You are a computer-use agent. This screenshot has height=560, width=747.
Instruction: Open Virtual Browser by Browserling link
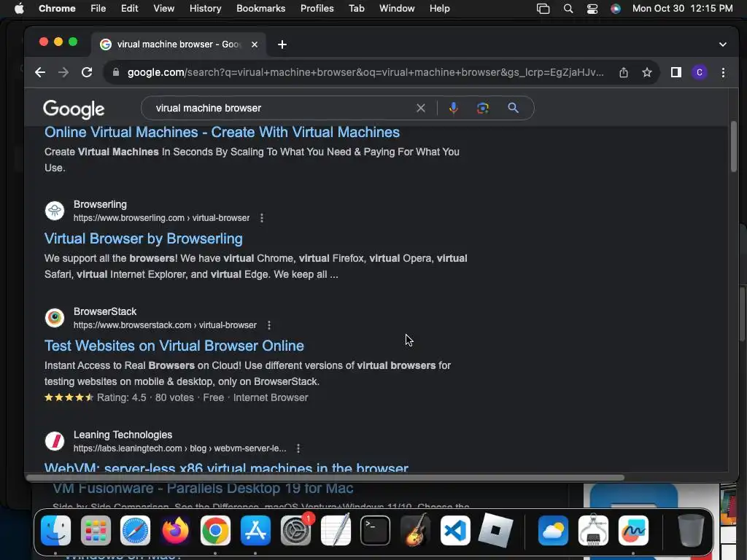click(144, 238)
